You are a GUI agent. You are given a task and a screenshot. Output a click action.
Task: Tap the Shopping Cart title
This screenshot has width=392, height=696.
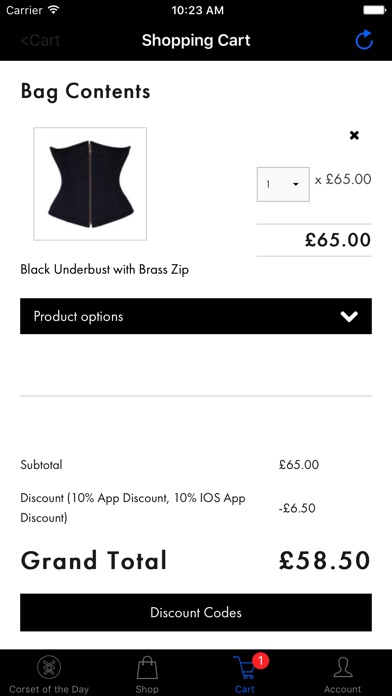(196, 40)
